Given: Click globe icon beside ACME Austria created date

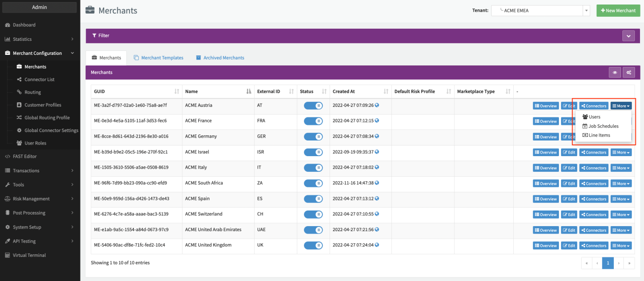Looking at the screenshot, I should [377, 105].
